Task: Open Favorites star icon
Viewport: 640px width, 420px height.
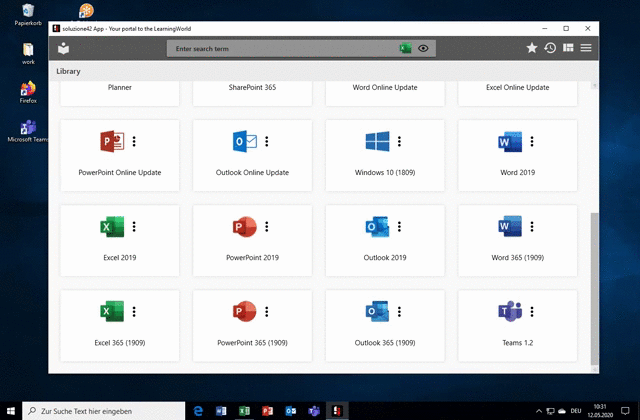Action: (531, 48)
